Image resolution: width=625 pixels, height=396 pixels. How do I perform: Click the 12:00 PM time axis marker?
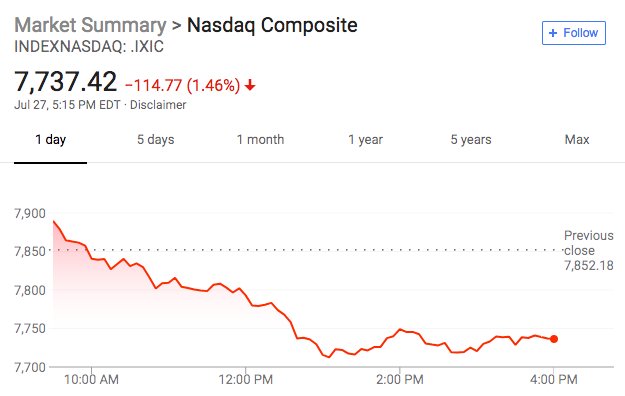pyautogui.click(x=246, y=379)
